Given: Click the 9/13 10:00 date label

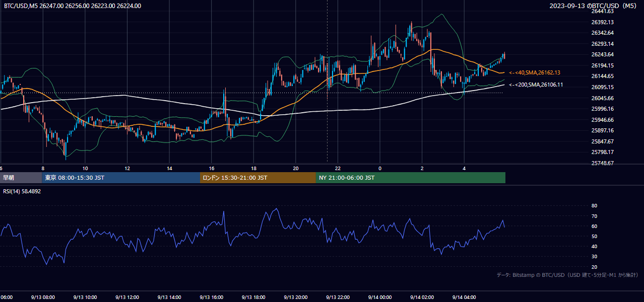Looking at the screenshot, I should 85,297.
